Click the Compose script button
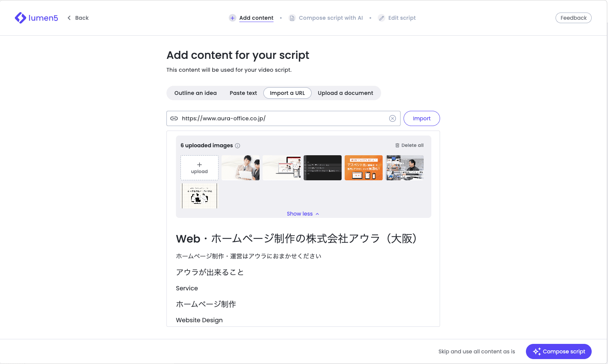This screenshot has height=364, width=608. (559, 351)
